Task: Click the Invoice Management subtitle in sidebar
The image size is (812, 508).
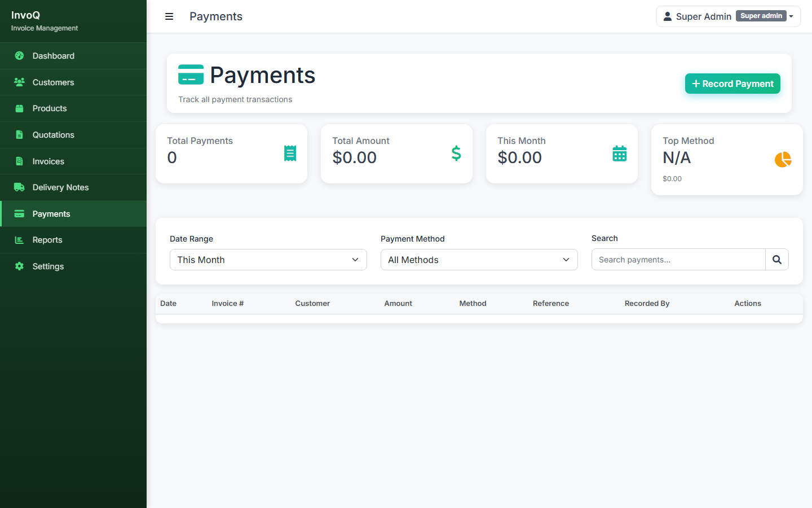Action: click(x=45, y=28)
